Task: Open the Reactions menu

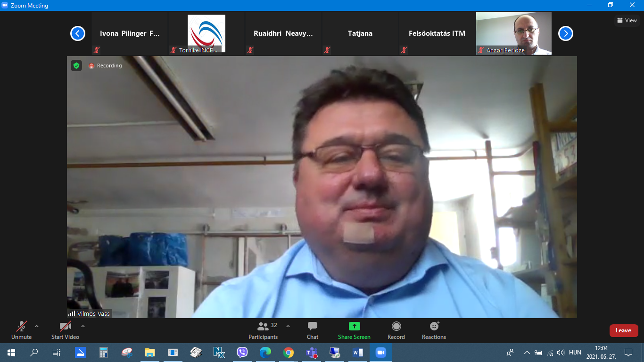Action: click(x=434, y=330)
